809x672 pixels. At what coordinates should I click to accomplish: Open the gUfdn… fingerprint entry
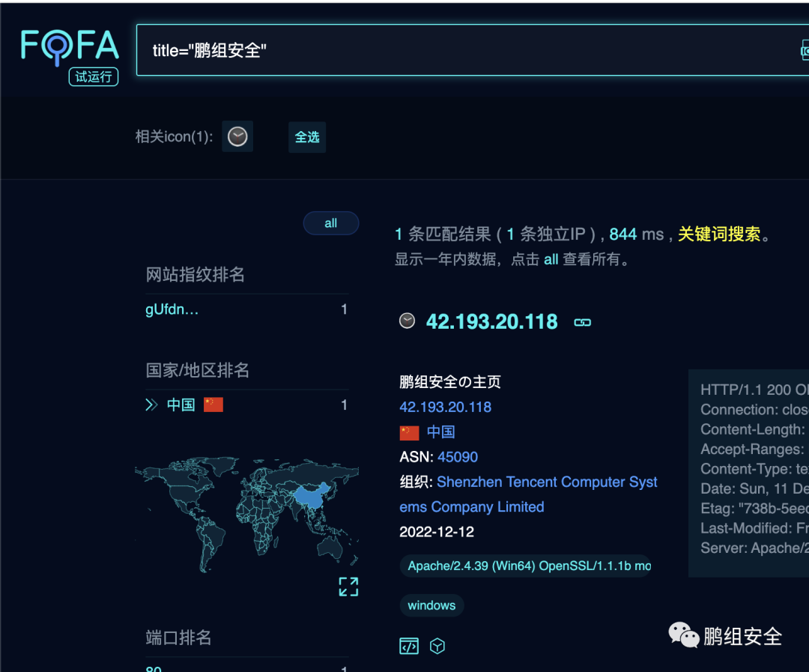point(172,309)
